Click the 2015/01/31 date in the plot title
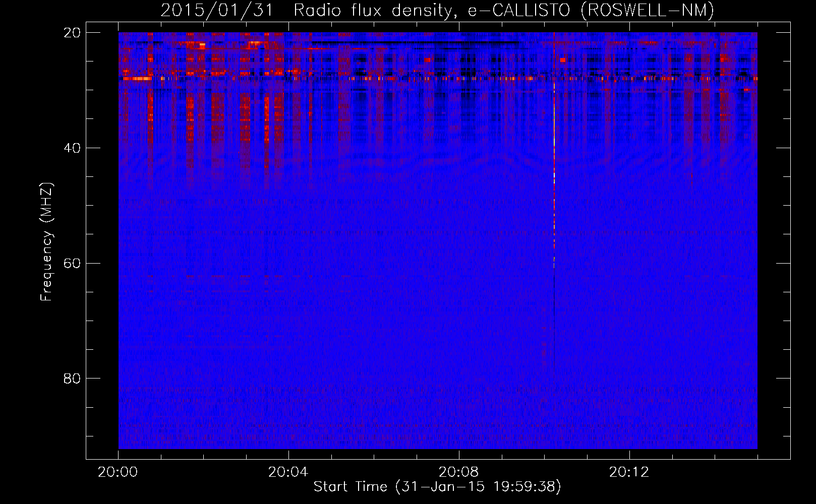 click(217, 11)
